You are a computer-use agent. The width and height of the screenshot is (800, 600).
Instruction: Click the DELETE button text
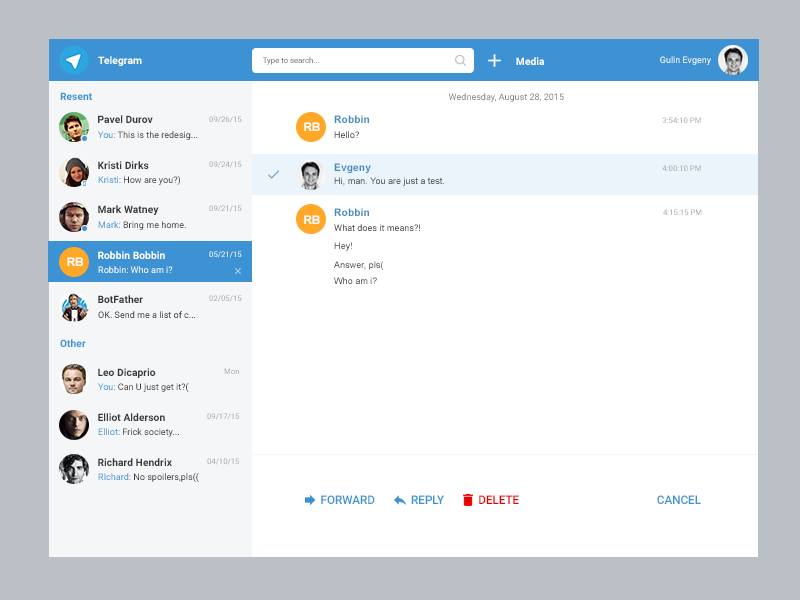point(498,500)
